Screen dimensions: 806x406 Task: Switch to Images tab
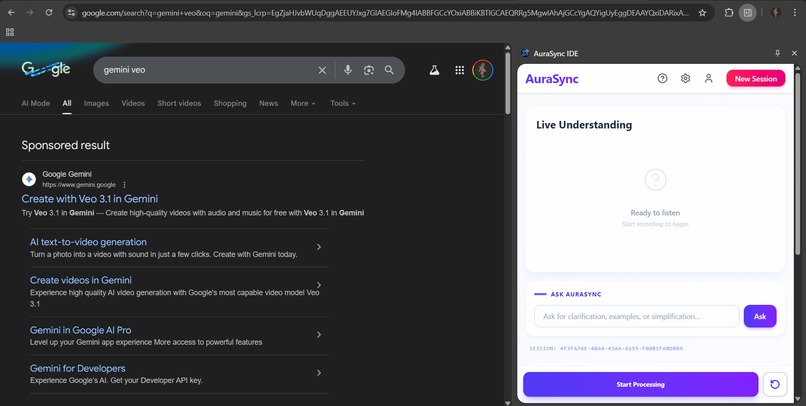(96, 103)
